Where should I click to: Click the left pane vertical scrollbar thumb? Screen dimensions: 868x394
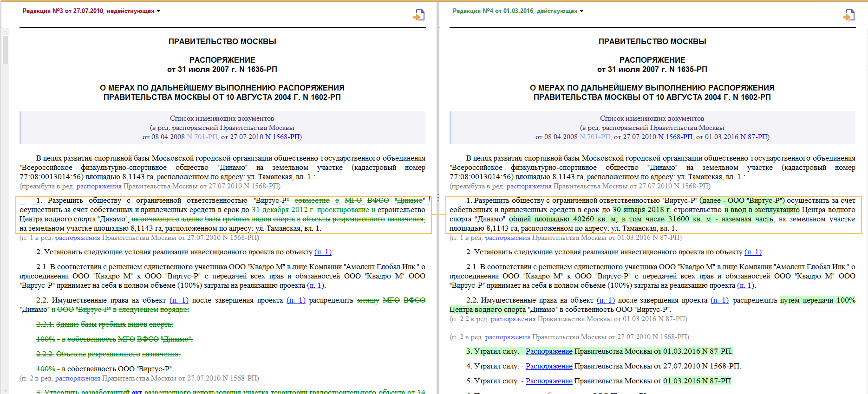[x=6, y=50]
